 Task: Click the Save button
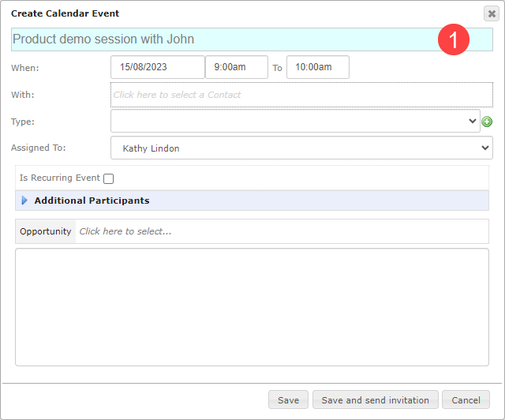[x=288, y=399]
